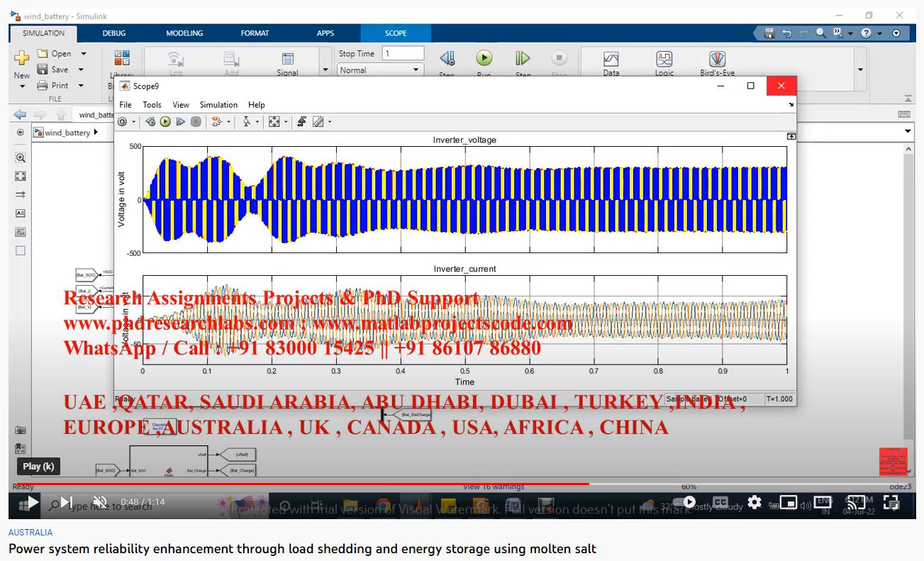The width and height of the screenshot is (924, 561).
Task: Click the View 16 warnings link
Action: tap(494, 487)
